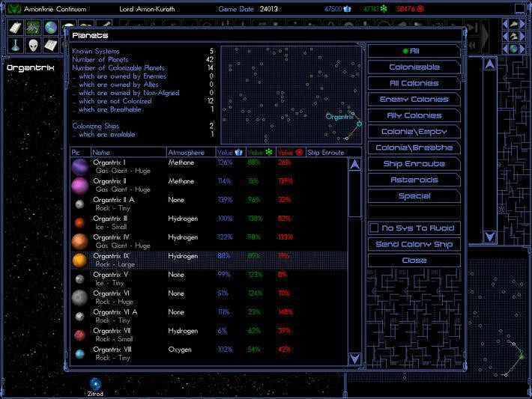Click the Zitrod galaxy icon at bottom

click(95, 384)
